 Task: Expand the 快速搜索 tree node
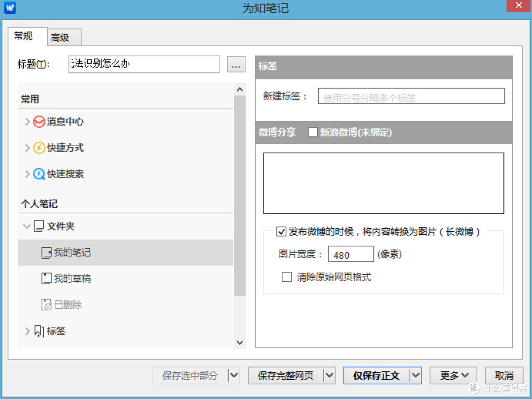click(27, 174)
